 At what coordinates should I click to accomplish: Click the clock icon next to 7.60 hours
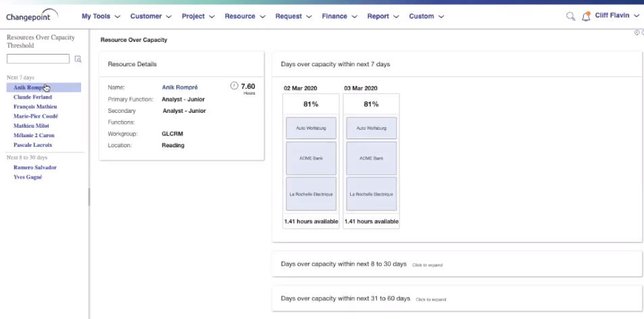coord(234,86)
